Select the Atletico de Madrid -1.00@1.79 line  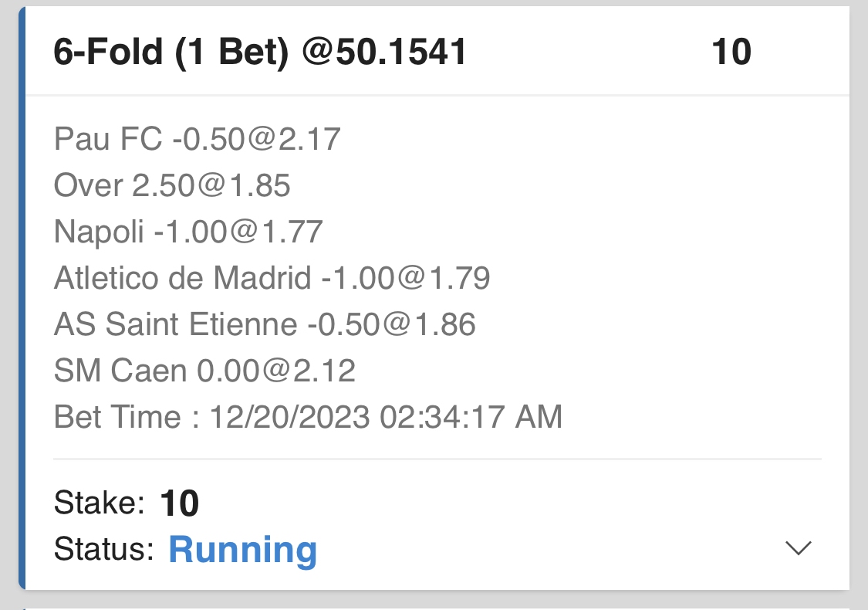pyautogui.click(x=272, y=278)
